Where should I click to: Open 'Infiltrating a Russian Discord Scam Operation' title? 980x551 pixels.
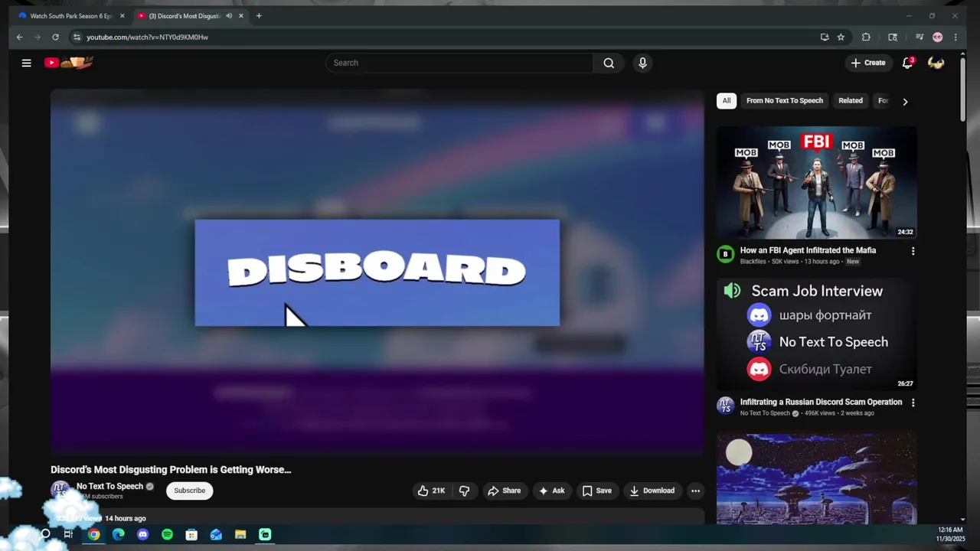pos(821,402)
